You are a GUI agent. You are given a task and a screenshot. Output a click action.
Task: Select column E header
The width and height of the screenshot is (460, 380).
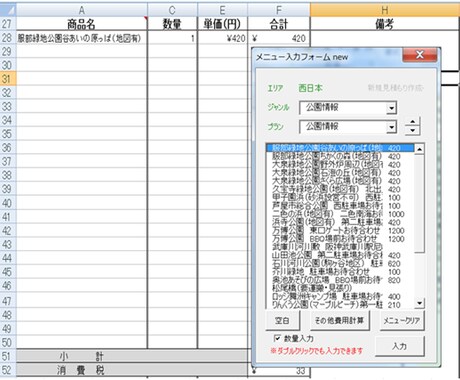pyautogui.click(x=222, y=10)
